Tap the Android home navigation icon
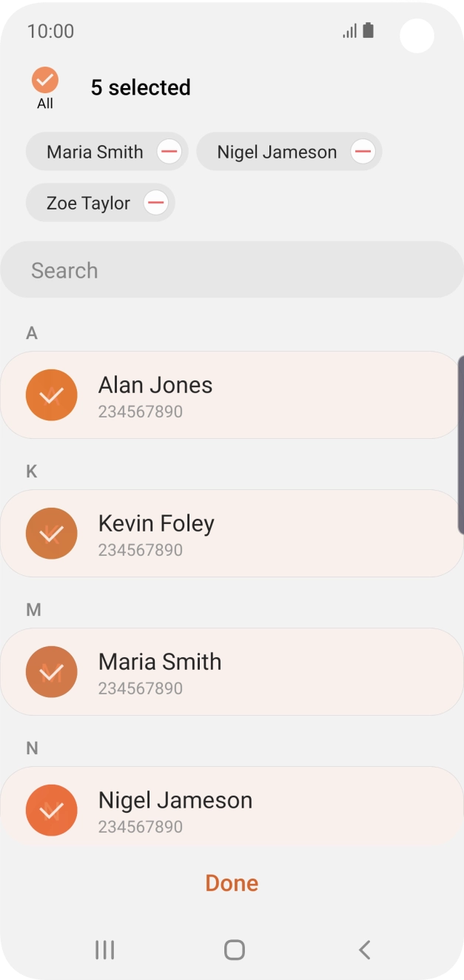Image resolution: width=464 pixels, height=980 pixels. point(234,950)
